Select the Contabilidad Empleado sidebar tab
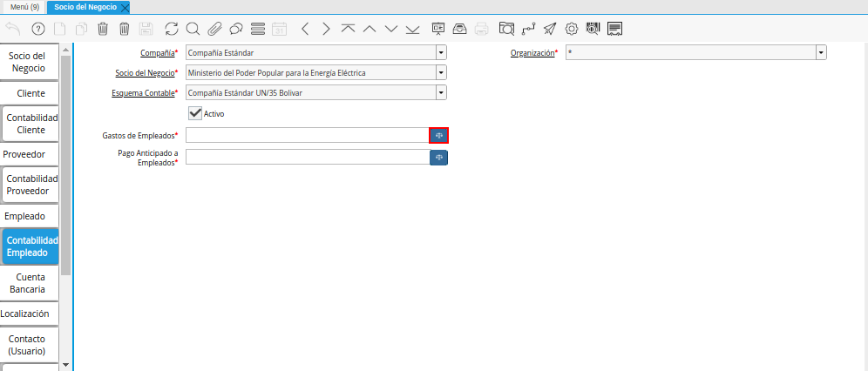This screenshot has width=868, height=371. pos(31,246)
